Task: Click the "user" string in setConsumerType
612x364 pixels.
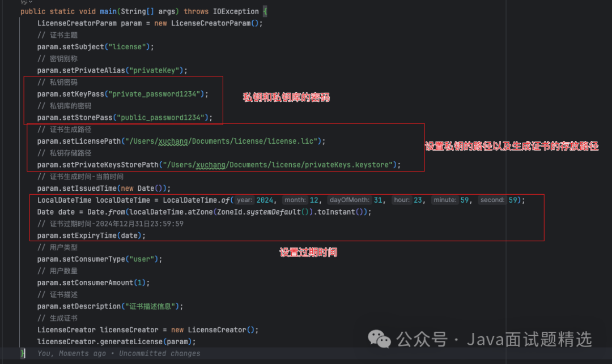Action: tap(142, 259)
